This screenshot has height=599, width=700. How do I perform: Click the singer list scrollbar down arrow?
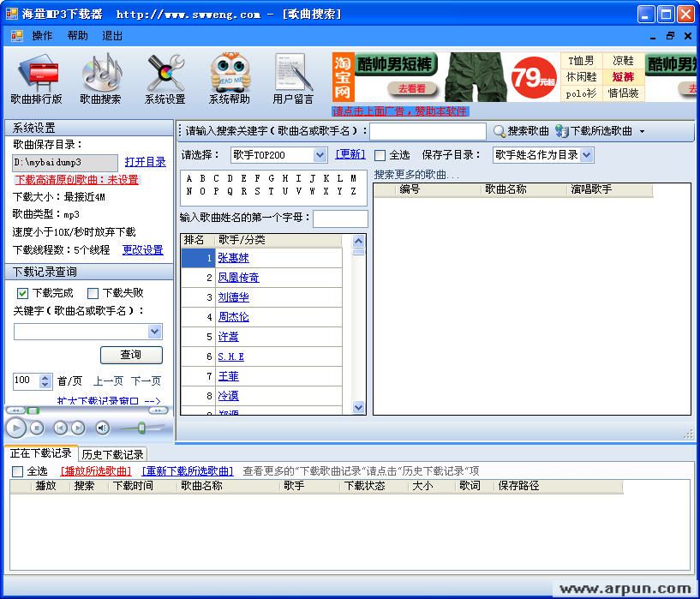tap(358, 407)
